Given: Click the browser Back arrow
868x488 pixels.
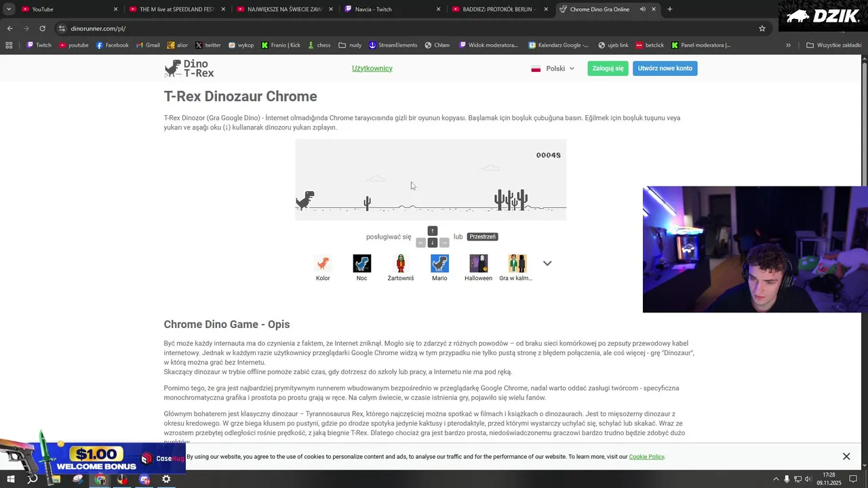Looking at the screenshot, I should pyautogui.click(x=9, y=28).
